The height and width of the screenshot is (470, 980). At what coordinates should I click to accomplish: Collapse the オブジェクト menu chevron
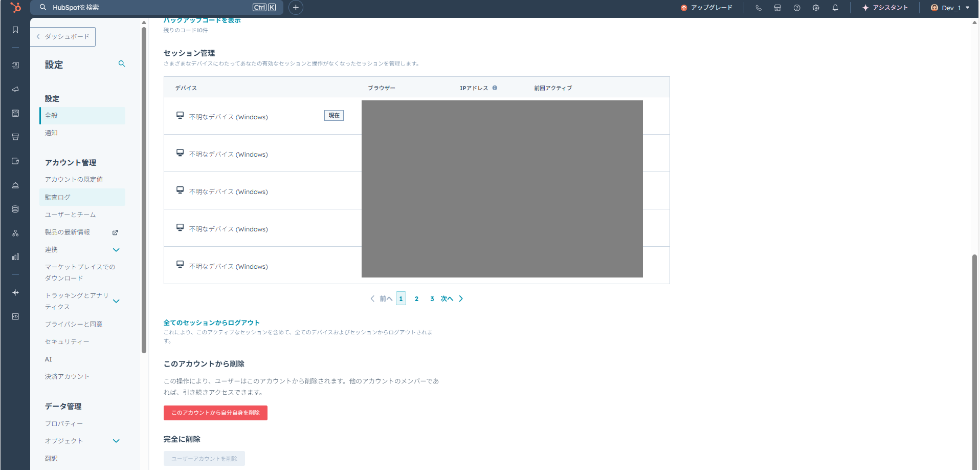click(116, 441)
